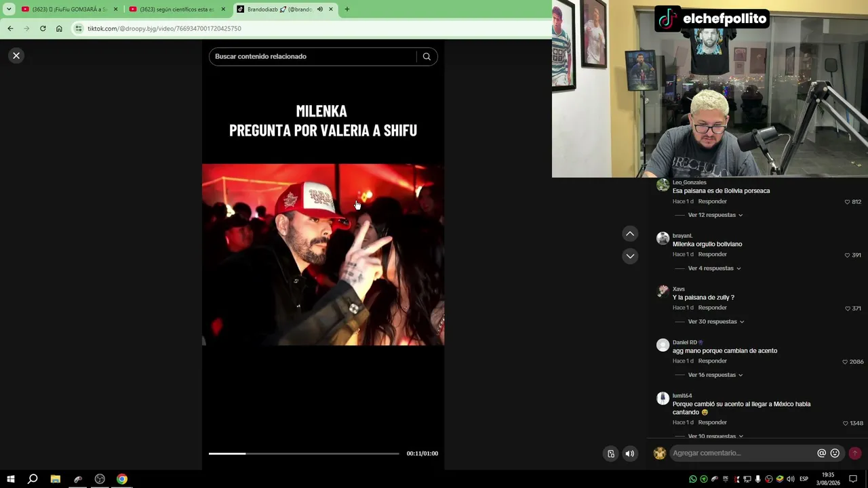
Task: Click the tiktok.com address bar URL
Action: click(x=164, y=28)
